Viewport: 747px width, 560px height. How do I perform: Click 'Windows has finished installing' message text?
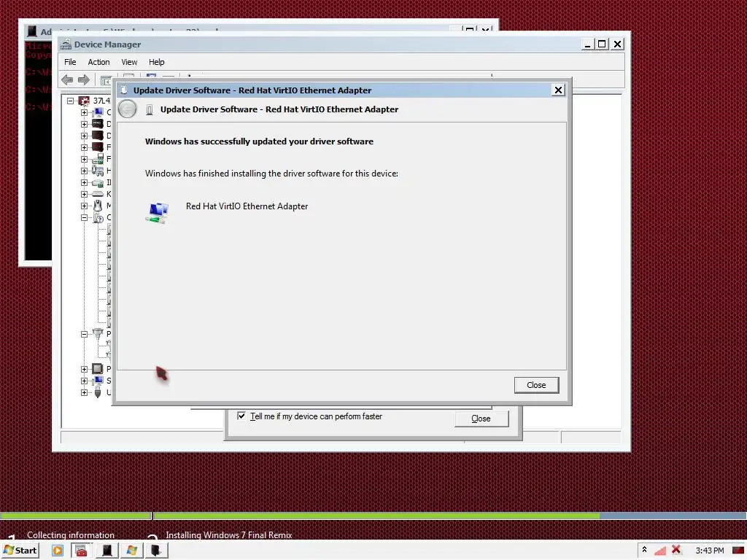[x=271, y=174]
